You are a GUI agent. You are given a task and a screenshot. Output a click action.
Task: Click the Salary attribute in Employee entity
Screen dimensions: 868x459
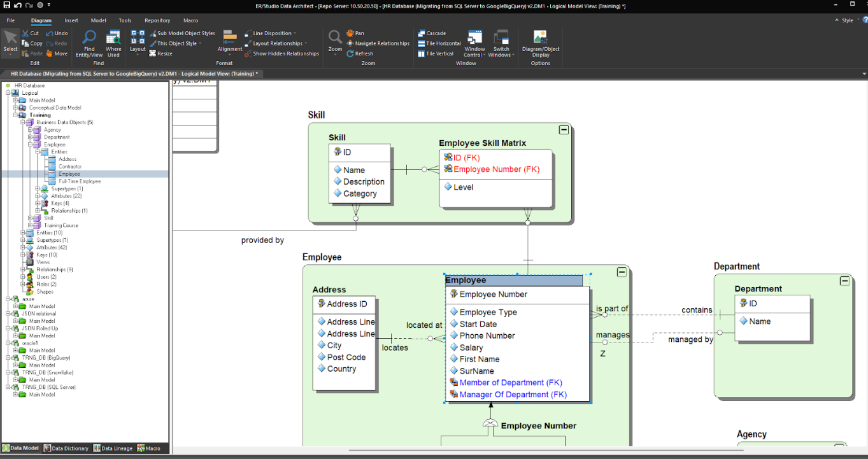(x=471, y=348)
